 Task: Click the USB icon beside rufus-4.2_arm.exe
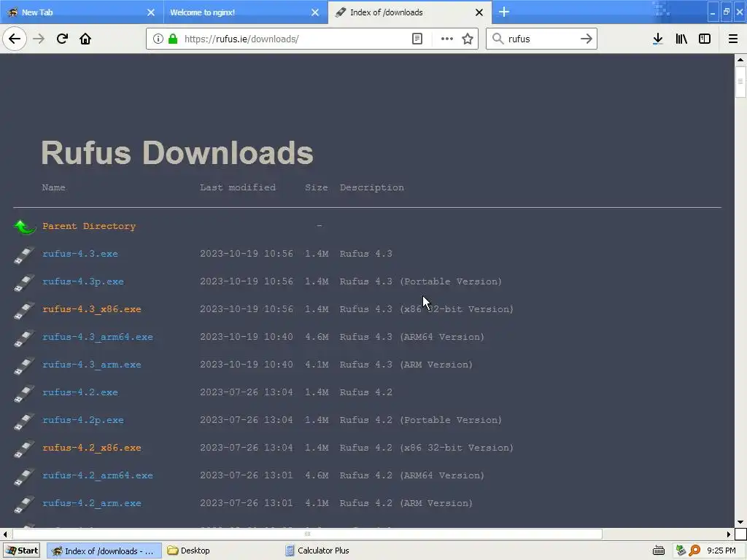coord(24,504)
